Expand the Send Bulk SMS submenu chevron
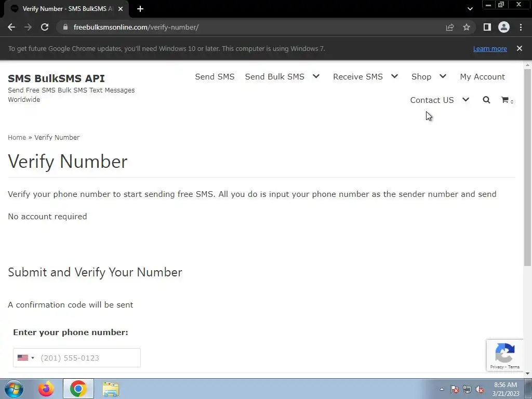 pos(316,76)
